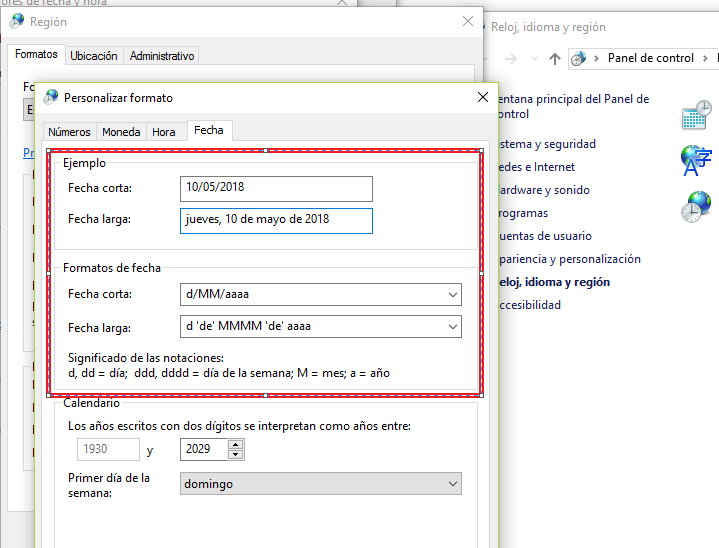The width and height of the screenshot is (719, 548).
Task: Click the Fecha larga example text field
Action: (x=277, y=220)
